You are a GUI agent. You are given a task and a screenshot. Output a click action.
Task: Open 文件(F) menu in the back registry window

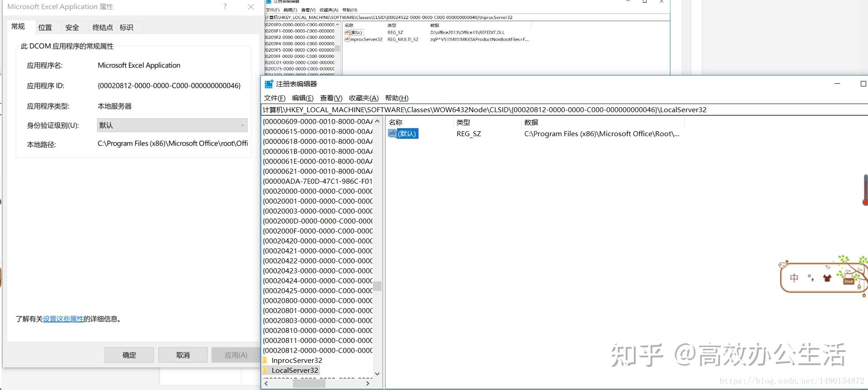pos(273,10)
